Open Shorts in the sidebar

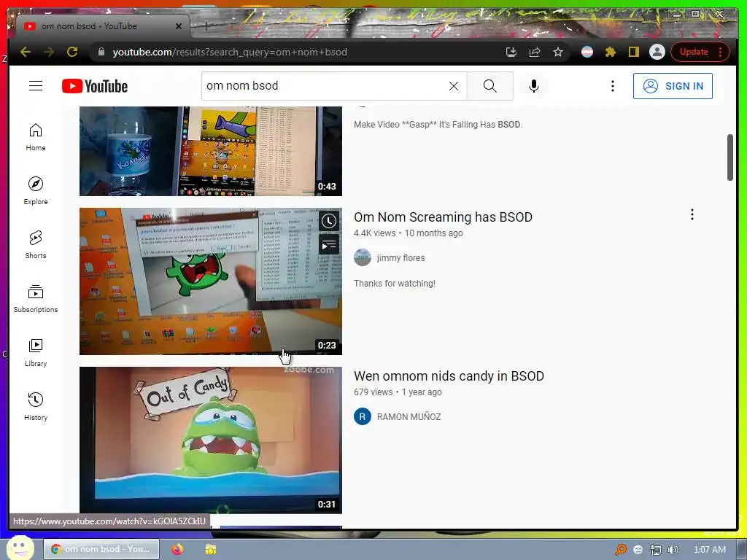pos(36,245)
